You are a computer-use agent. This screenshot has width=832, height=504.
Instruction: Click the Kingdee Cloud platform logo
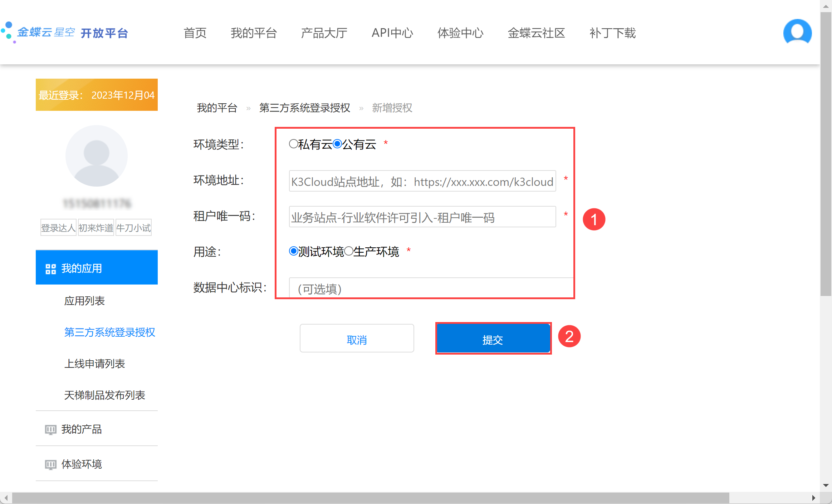[x=64, y=33]
